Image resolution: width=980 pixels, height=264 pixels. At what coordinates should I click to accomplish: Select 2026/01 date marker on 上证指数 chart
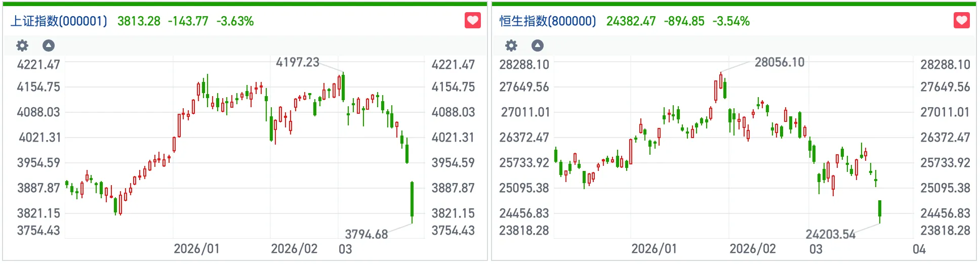point(196,249)
